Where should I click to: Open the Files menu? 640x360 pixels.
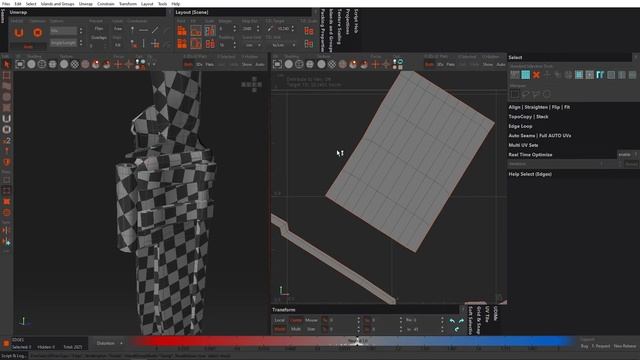(6, 4)
